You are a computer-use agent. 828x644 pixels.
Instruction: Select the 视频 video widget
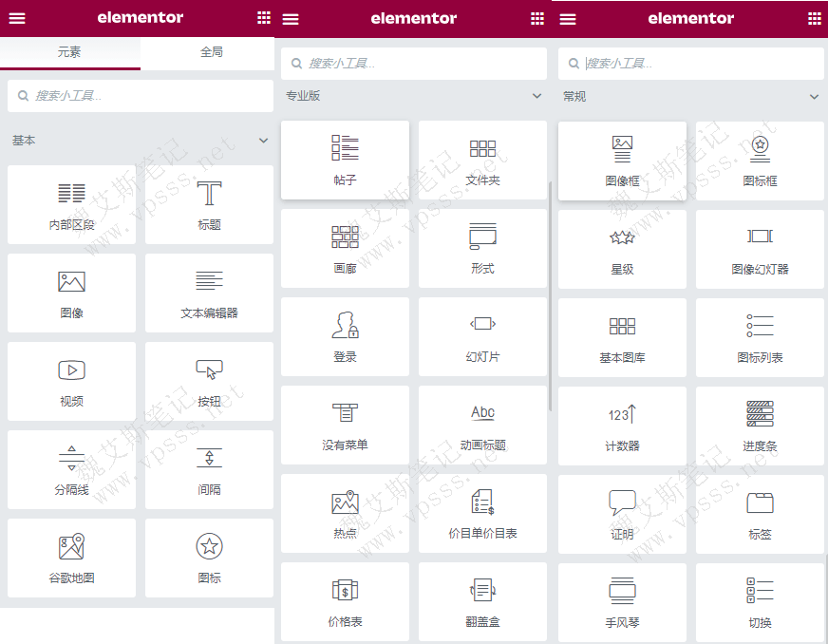click(x=72, y=382)
